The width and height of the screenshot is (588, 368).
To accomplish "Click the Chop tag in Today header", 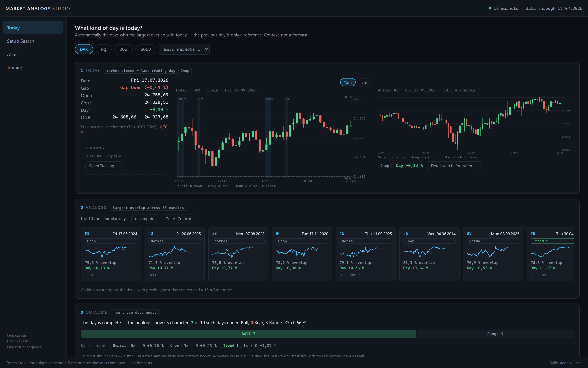I will 185,71.
